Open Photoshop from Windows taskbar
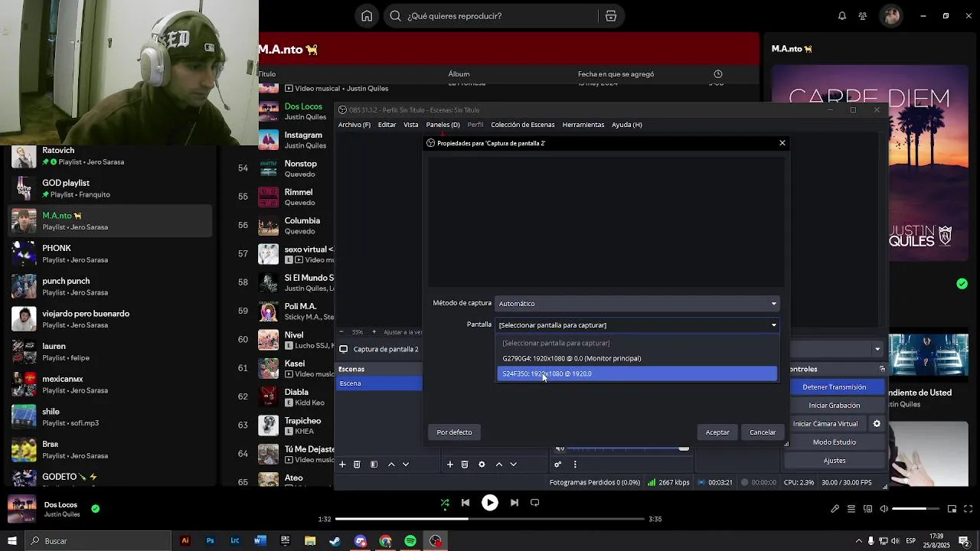This screenshot has height=551, width=980. pos(210,541)
